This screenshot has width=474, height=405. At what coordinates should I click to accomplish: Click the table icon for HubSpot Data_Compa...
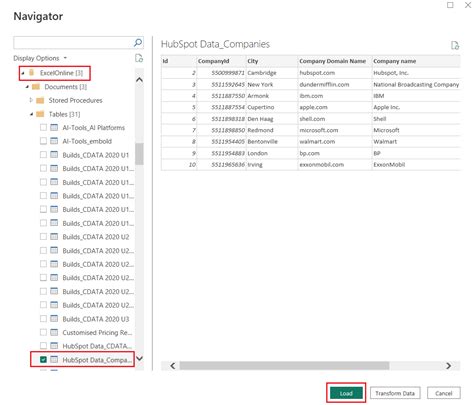point(54,360)
